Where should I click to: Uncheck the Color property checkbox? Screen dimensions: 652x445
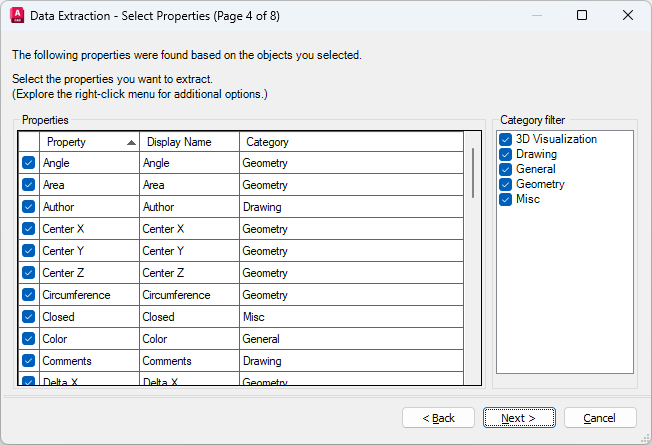click(x=28, y=339)
